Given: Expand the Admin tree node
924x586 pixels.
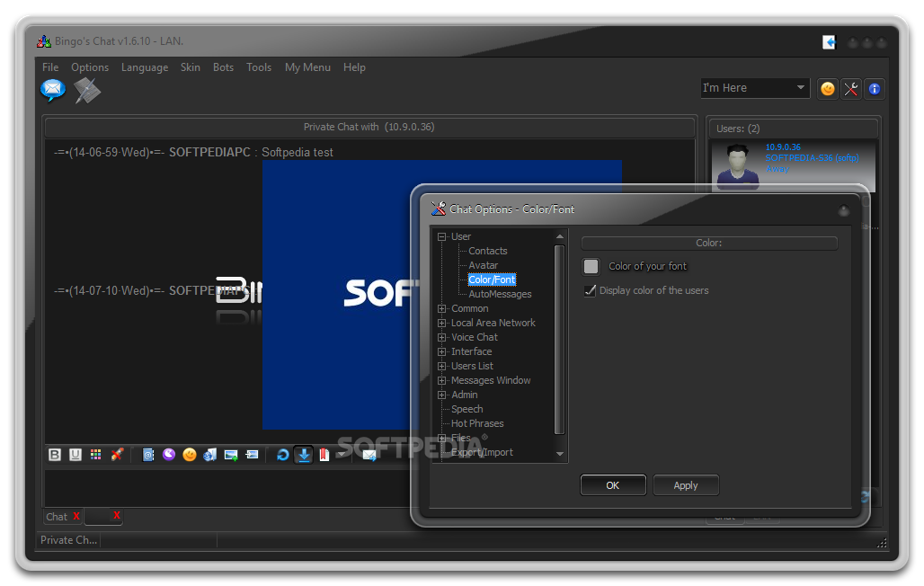Looking at the screenshot, I should [441, 395].
